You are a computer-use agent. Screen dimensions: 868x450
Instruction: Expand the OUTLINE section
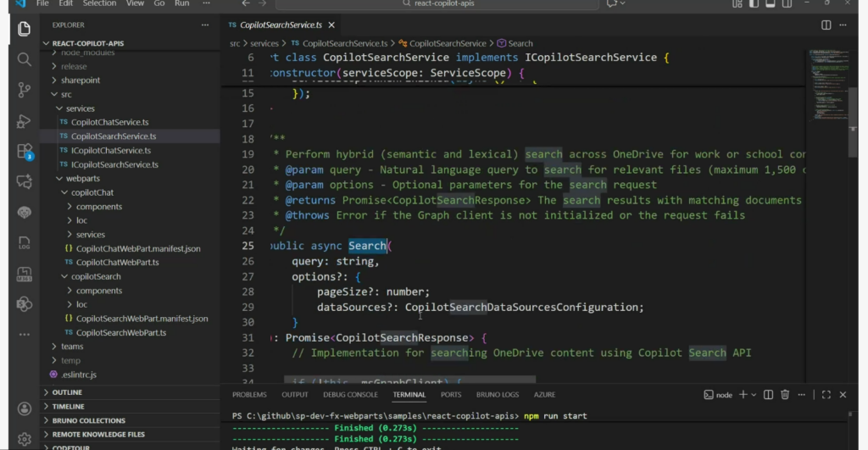click(67, 392)
